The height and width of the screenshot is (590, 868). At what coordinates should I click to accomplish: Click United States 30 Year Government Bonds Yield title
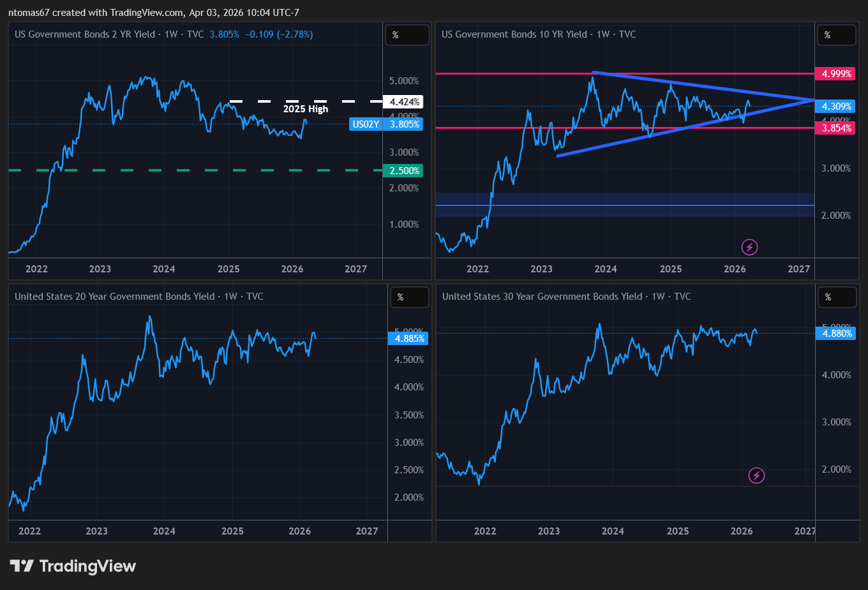[542, 297]
